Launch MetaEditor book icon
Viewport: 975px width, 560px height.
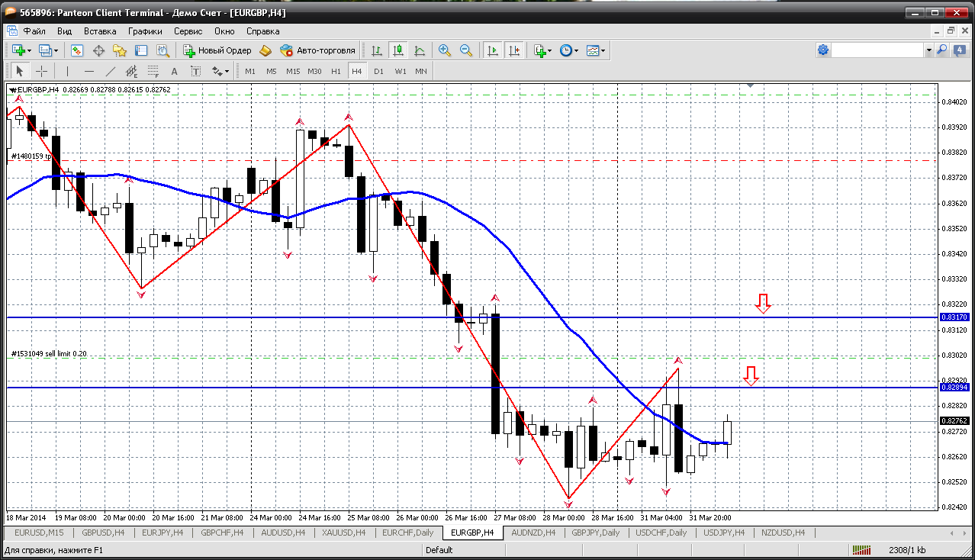coord(265,50)
